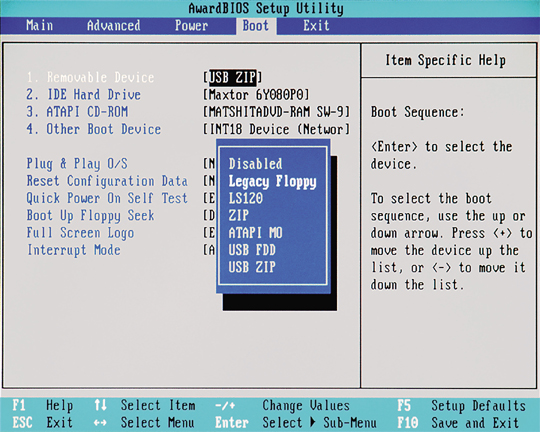Open the MATSHITADVD-RAM CD-ROM value
The height and width of the screenshot is (432, 540).
[x=277, y=112]
